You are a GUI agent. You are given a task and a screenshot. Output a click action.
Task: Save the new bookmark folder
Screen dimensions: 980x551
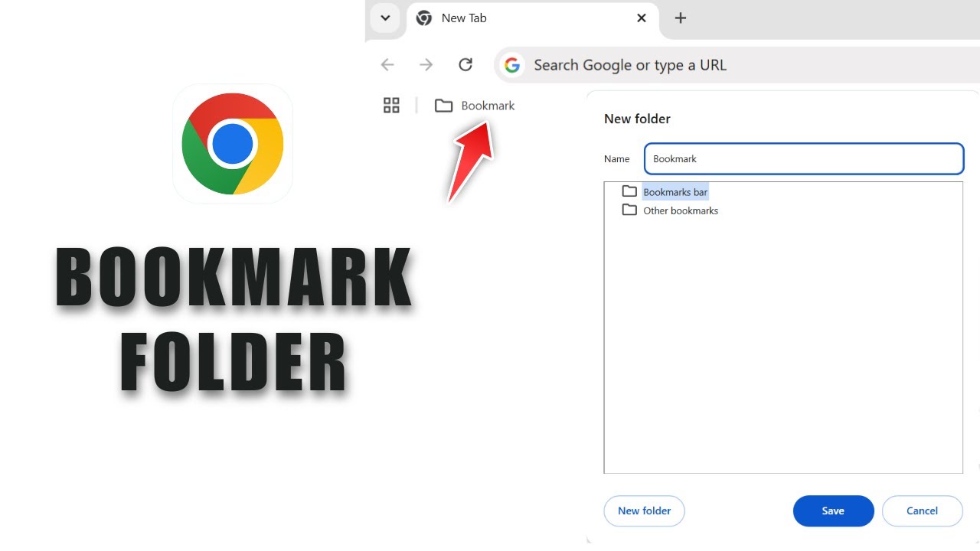833,511
